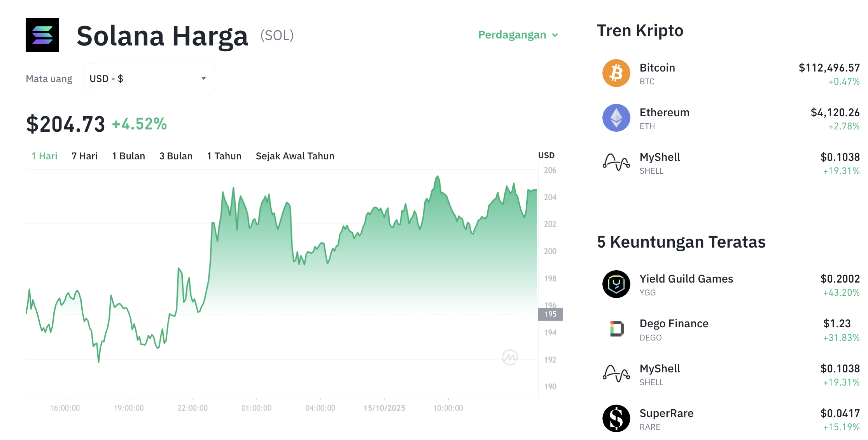The width and height of the screenshot is (868, 440).
Task: Click the Dego Finance icon
Action: [616, 329]
